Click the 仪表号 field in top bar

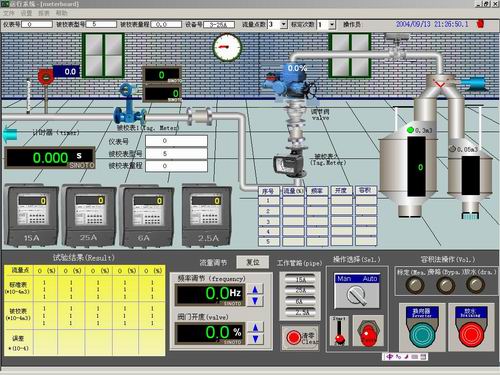click(37, 24)
